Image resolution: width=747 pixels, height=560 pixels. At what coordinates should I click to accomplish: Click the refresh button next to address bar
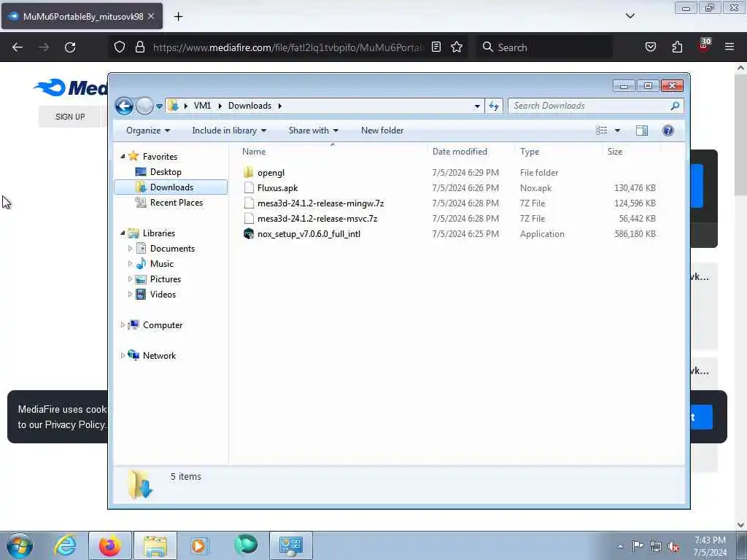pos(494,106)
